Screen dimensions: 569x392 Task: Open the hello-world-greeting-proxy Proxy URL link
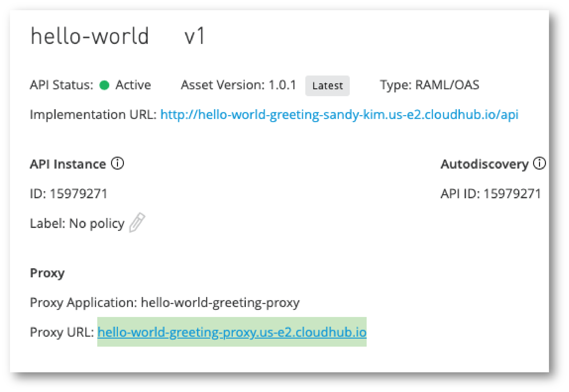pos(232,332)
